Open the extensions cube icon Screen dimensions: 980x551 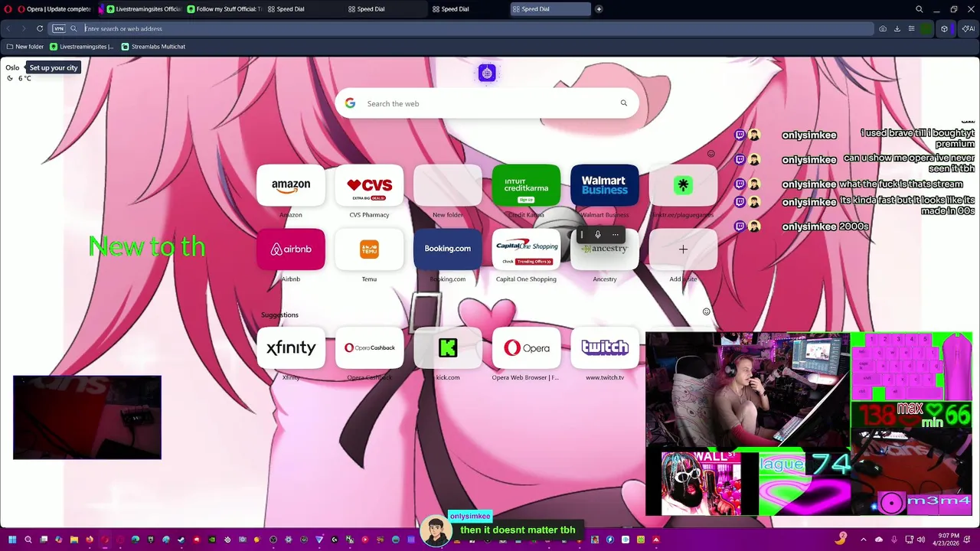(x=944, y=28)
